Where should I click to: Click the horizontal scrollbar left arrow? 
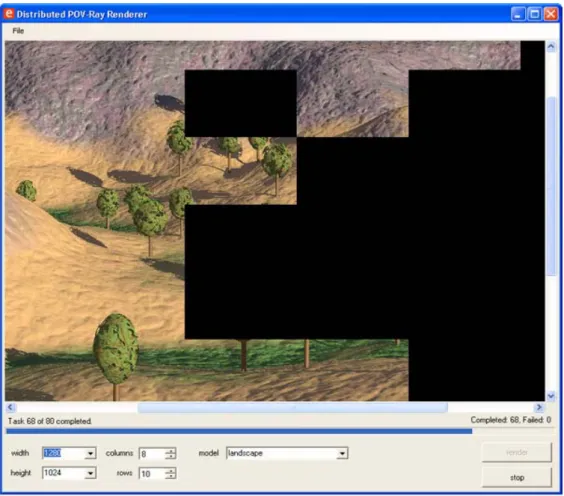coord(10,407)
